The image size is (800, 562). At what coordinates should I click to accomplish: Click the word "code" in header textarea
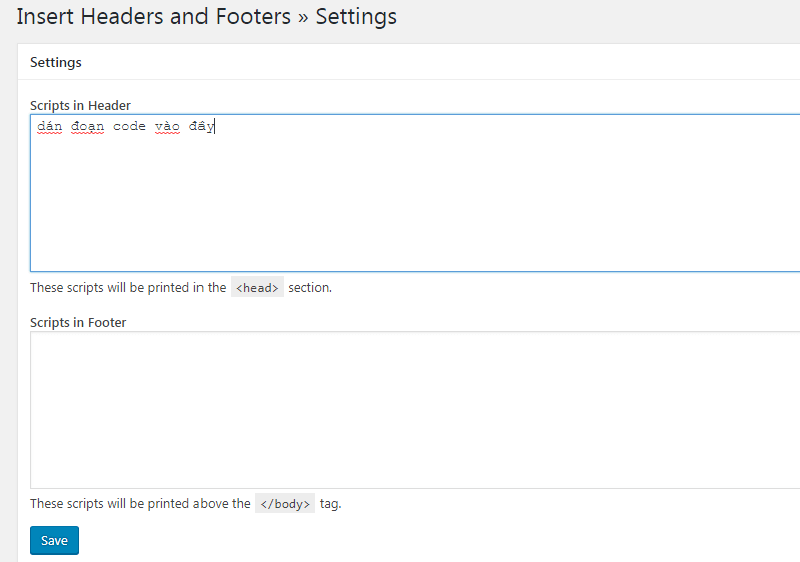(x=129, y=127)
